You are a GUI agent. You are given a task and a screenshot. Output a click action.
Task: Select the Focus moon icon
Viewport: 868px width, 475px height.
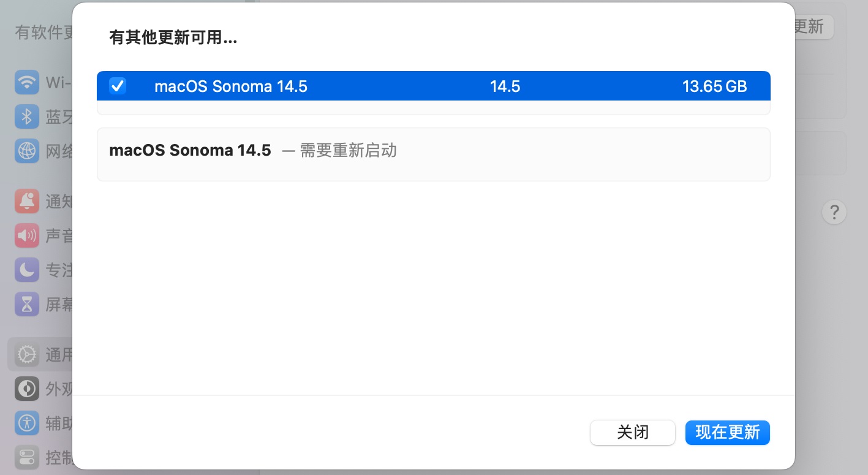pos(27,269)
